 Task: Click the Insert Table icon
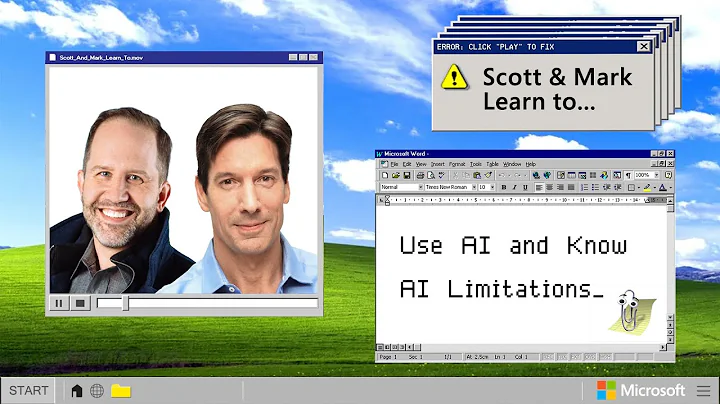click(572, 175)
